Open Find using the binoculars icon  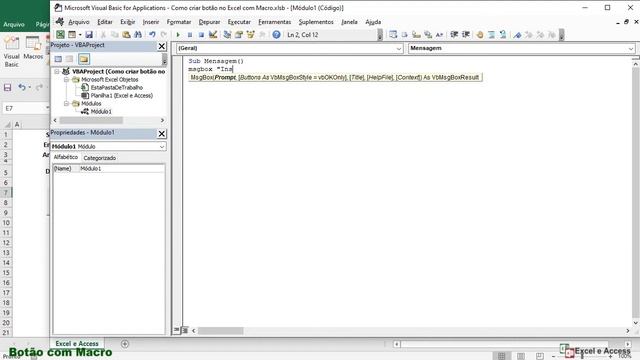click(x=138, y=35)
